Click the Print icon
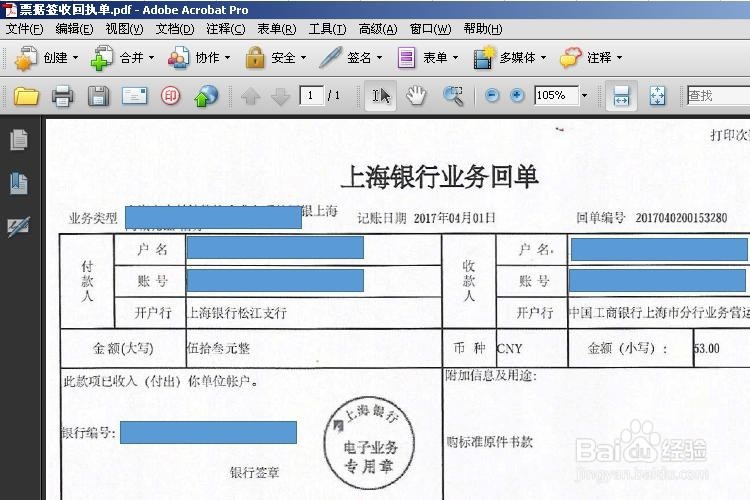Image resolution: width=750 pixels, height=500 pixels. 63,96
